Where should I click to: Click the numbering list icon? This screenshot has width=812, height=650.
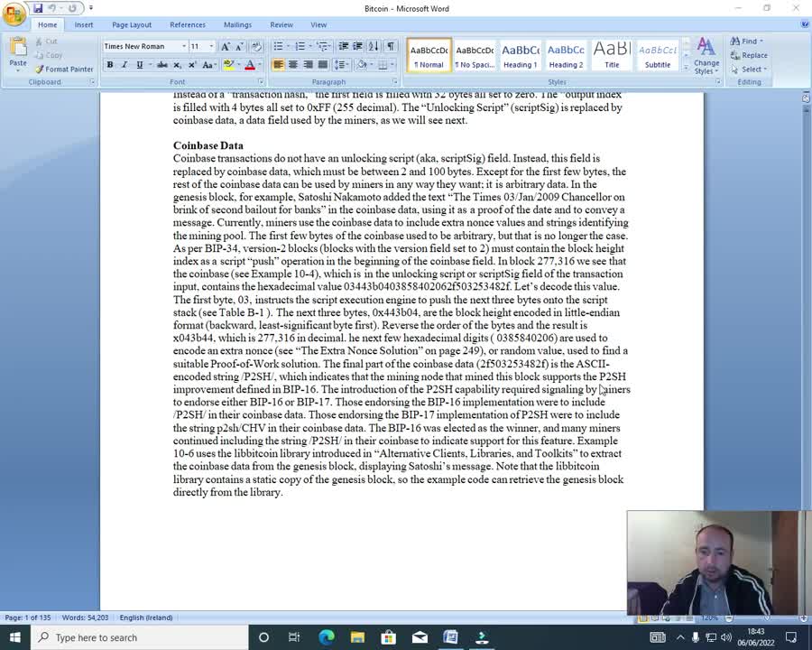click(x=300, y=47)
